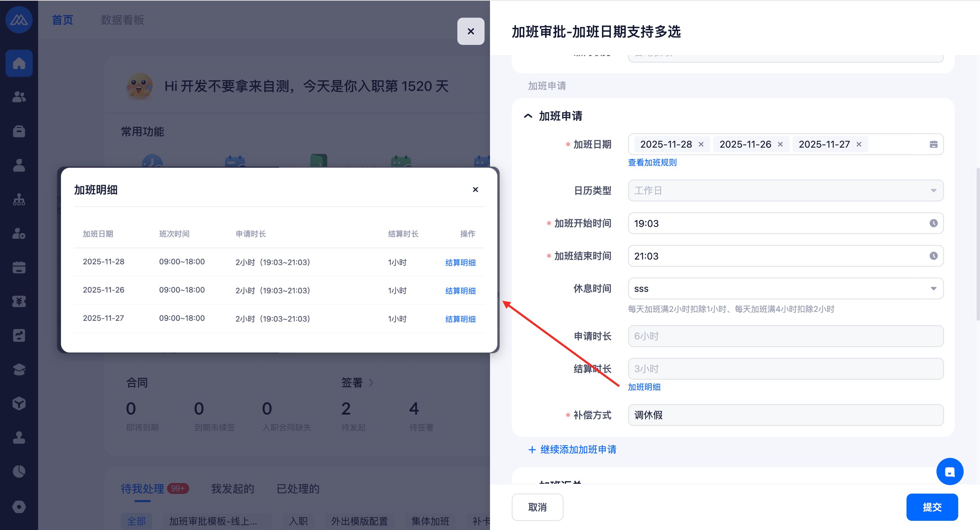Open the org chart sidebar icon
This screenshot has width=980, height=530.
pyautogui.click(x=19, y=199)
